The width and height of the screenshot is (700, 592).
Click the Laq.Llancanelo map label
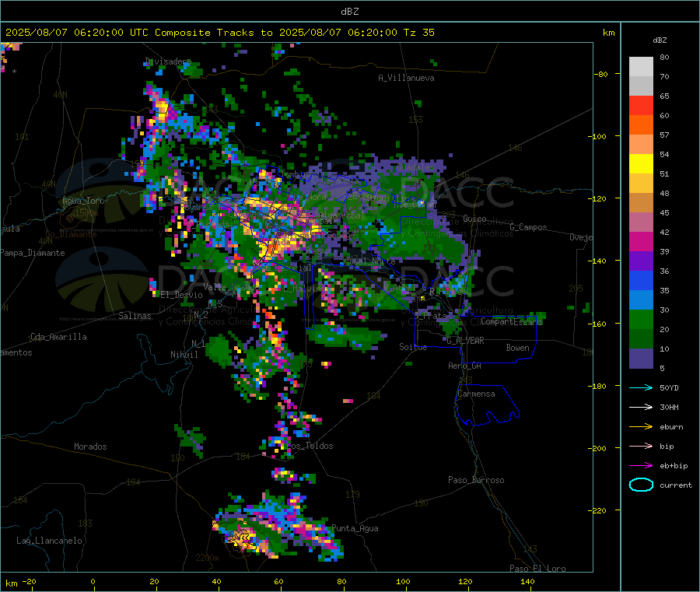[x=49, y=541]
